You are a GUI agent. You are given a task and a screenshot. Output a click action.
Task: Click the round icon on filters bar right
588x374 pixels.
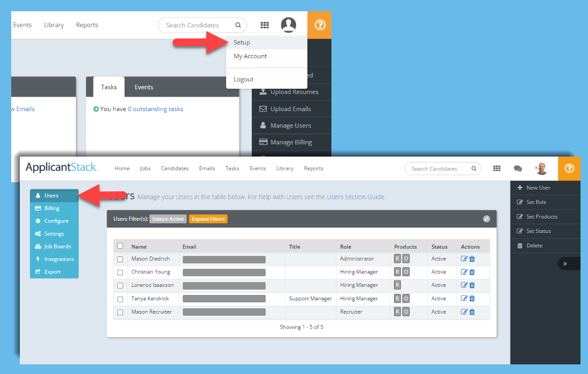pos(486,219)
